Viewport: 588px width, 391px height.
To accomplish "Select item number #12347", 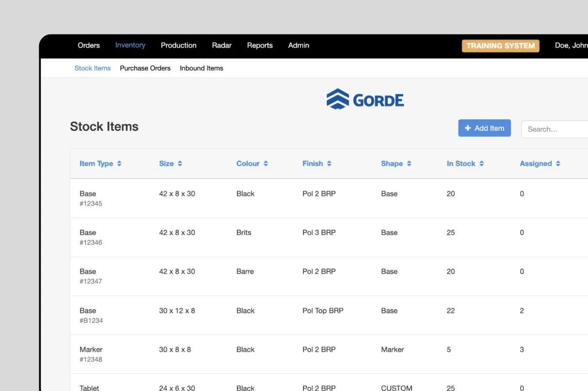I will tap(91, 282).
